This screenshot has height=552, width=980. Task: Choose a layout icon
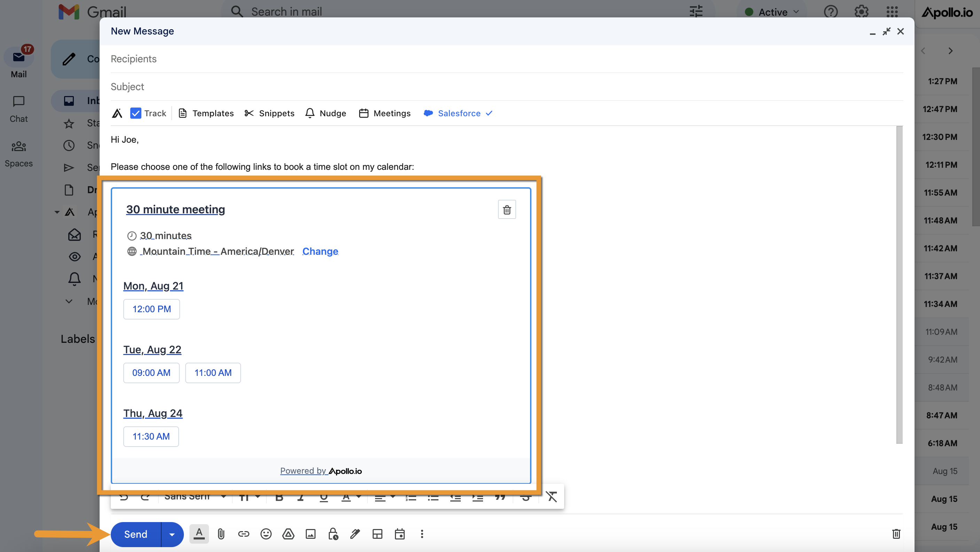[378, 534]
